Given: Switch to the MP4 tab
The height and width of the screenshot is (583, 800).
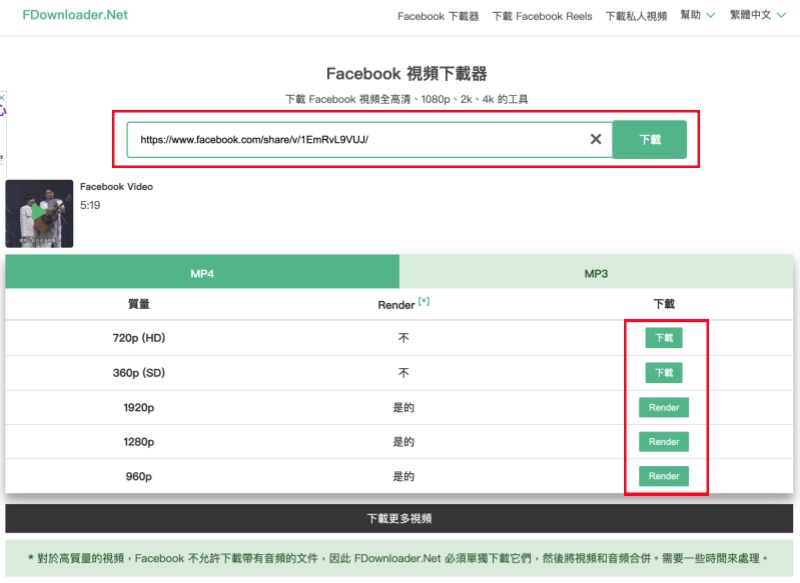Looking at the screenshot, I should 202,273.
